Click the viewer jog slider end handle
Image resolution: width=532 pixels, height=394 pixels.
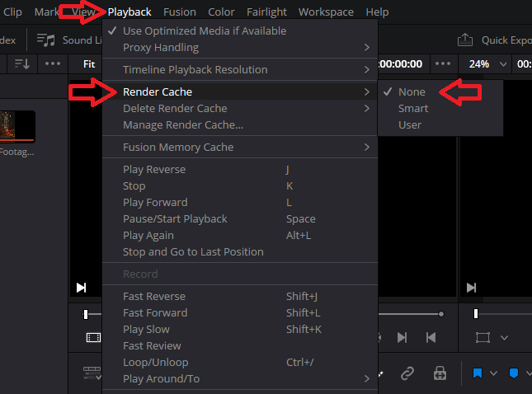(x=441, y=314)
